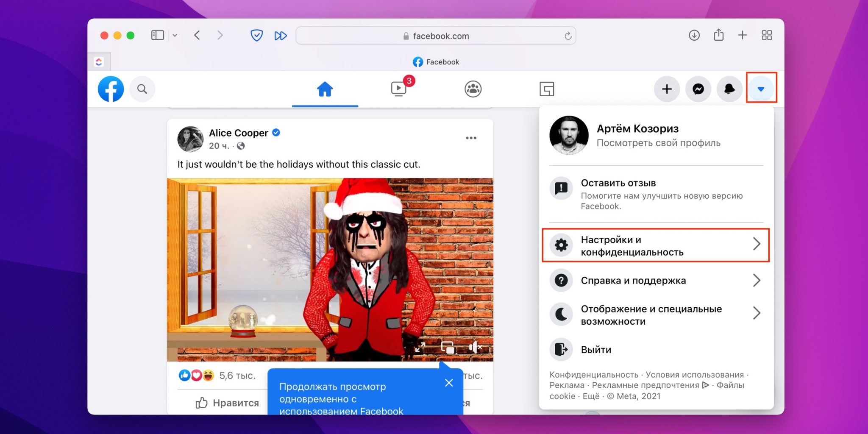Select Оставить отзыв menu item
Screen dimensions: 868x434
[x=656, y=194]
